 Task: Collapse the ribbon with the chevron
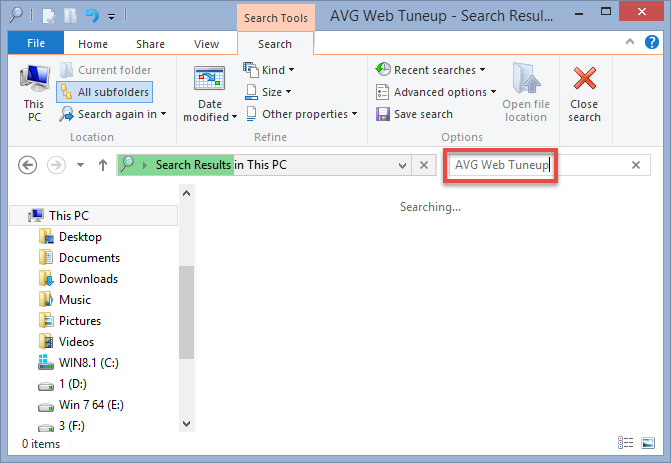point(630,42)
